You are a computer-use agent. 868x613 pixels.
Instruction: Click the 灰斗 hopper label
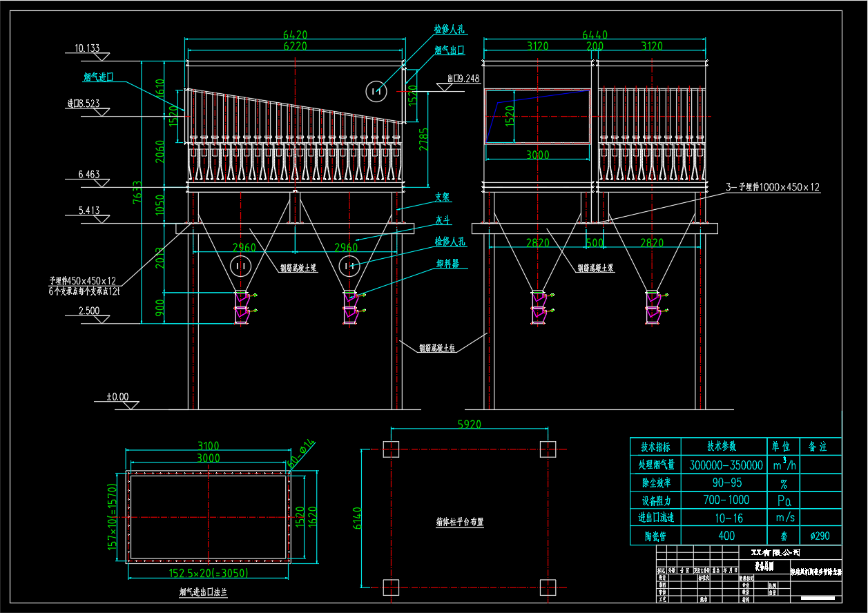(x=443, y=220)
